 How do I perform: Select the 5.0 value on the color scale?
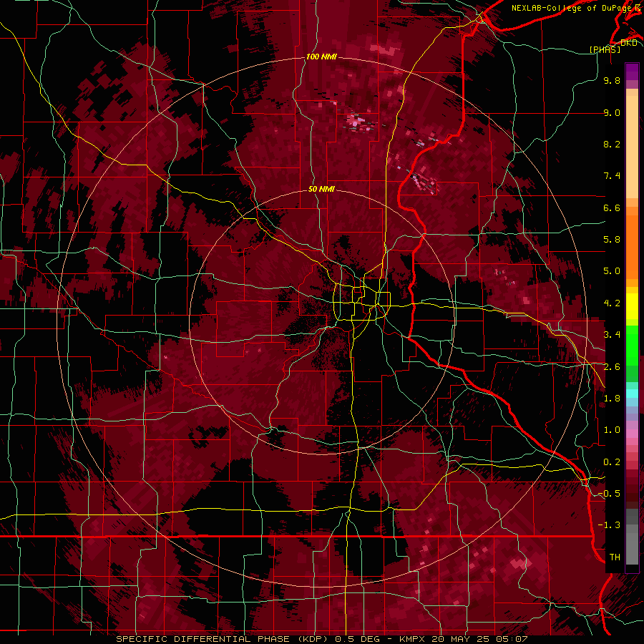click(612, 271)
